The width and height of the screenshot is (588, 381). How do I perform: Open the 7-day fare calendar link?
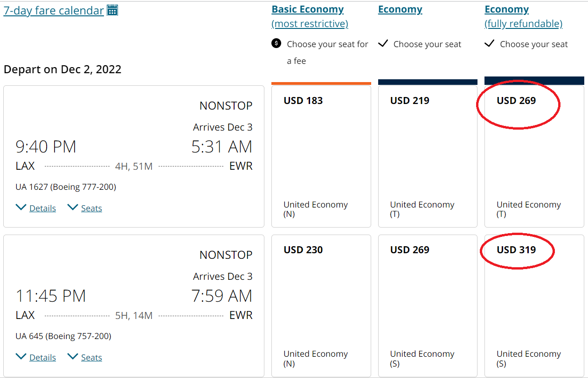pos(53,10)
